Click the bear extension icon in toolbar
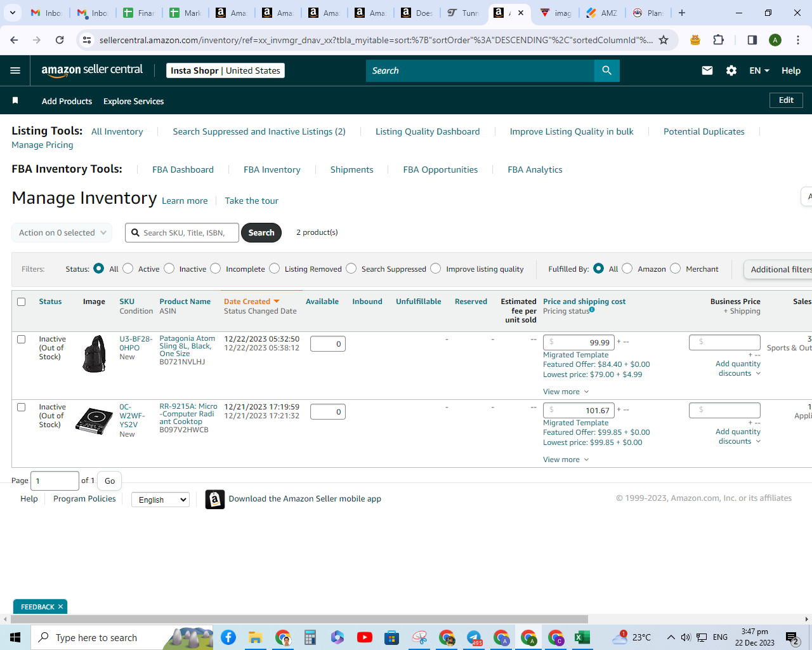Viewport: 812px width, 650px height. (695, 40)
